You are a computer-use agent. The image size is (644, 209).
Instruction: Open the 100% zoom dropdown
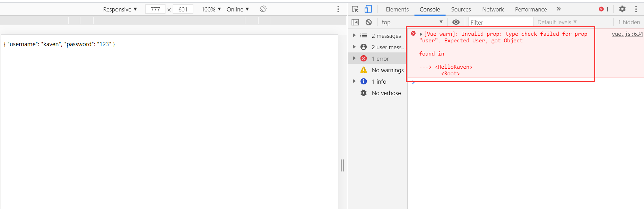211,9
